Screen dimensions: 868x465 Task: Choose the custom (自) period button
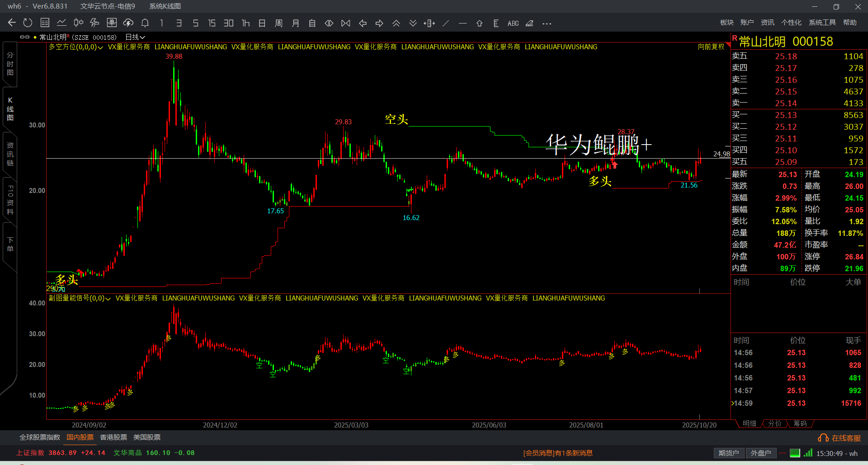[x=312, y=23]
